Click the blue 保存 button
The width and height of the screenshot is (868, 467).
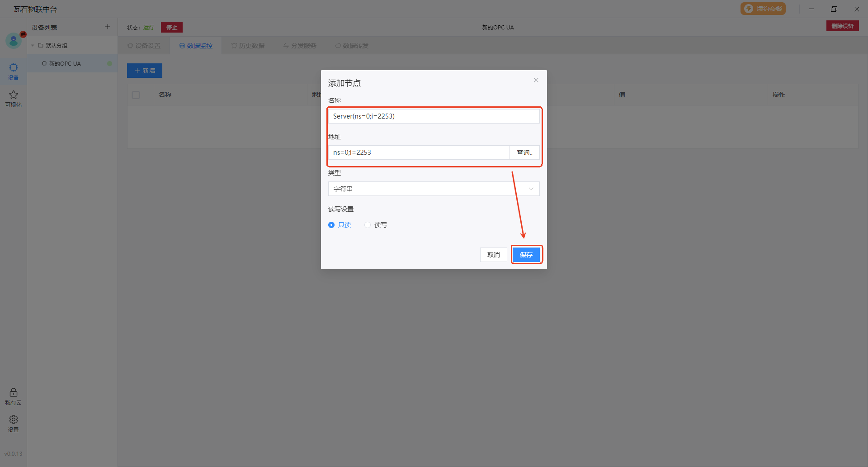[x=526, y=255]
